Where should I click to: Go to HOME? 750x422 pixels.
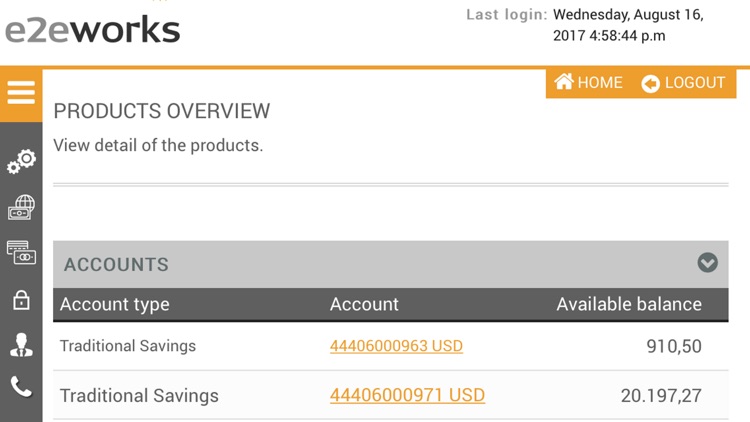pyautogui.click(x=588, y=82)
